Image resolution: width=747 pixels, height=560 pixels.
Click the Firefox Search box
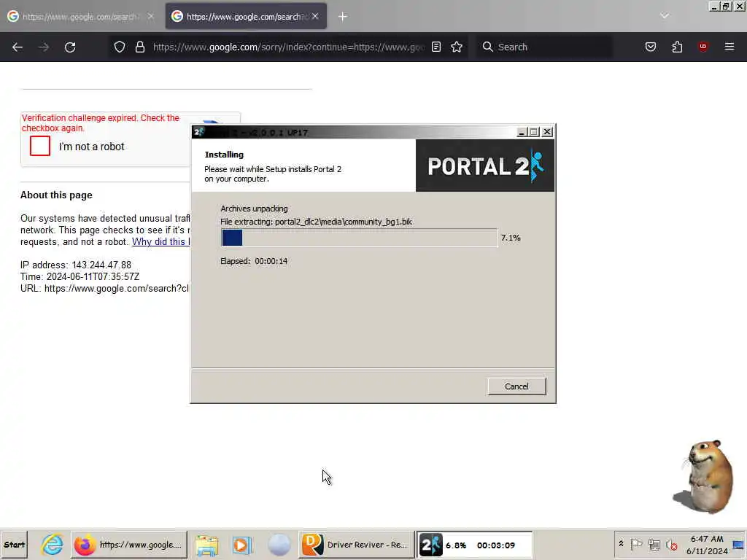coord(544,47)
